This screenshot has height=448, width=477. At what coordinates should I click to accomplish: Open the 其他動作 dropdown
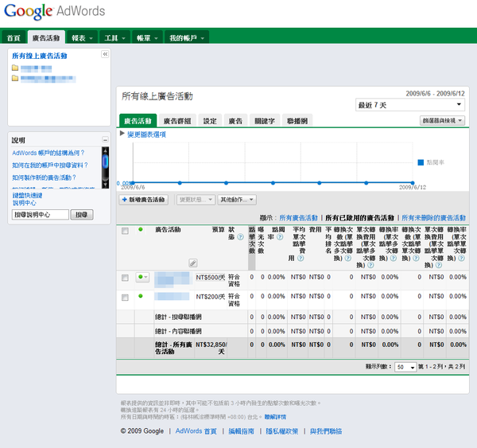(237, 200)
